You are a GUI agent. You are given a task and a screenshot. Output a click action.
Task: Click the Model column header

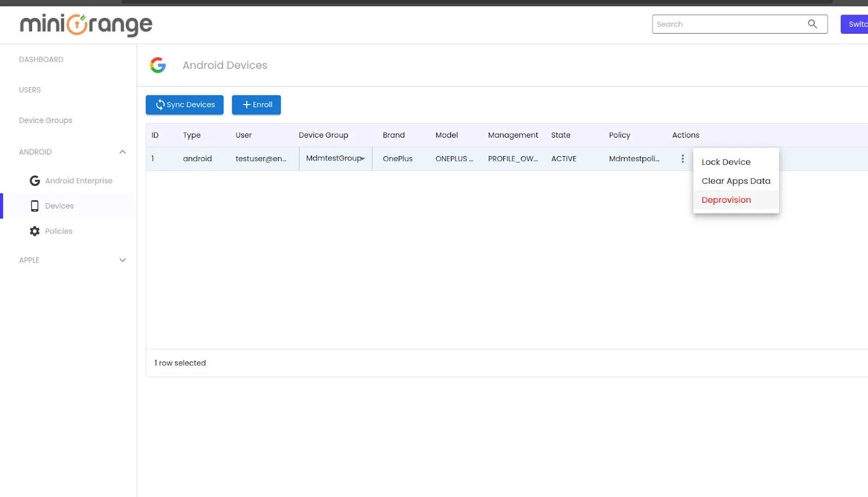446,135
